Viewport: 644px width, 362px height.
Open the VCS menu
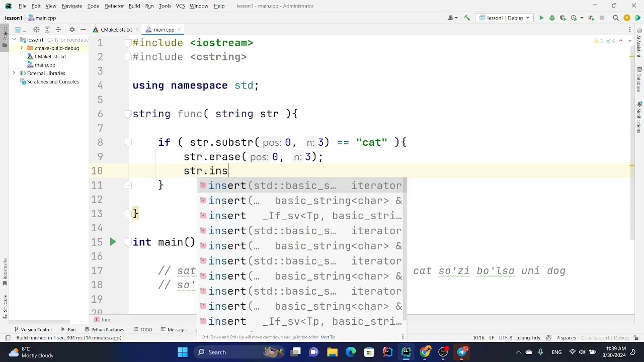(x=180, y=6)
